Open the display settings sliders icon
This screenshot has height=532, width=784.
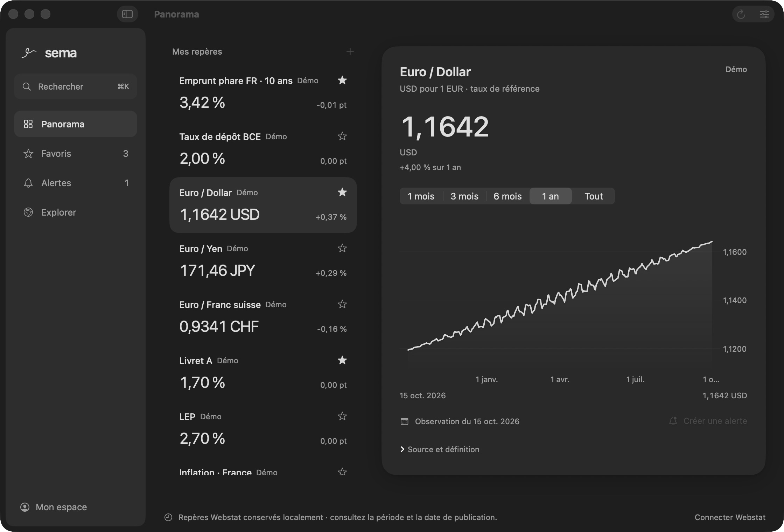click(764, 14)
